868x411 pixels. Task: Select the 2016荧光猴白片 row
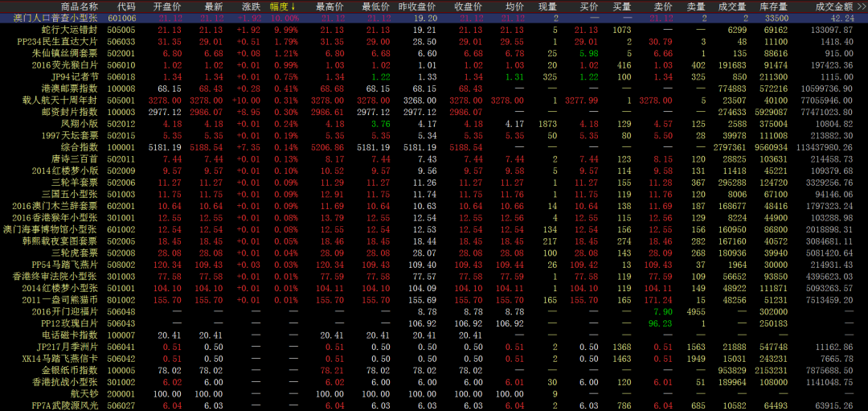click(x=434, y=65)
